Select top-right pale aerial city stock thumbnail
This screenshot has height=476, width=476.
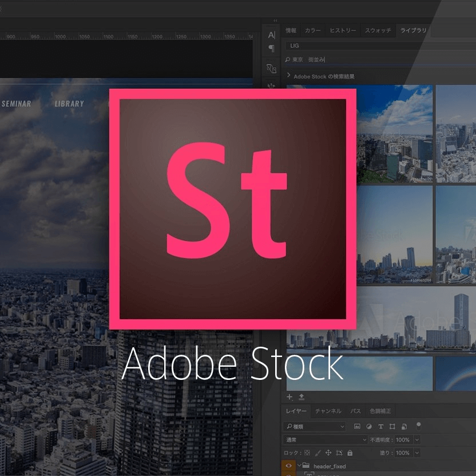(456, 133)
